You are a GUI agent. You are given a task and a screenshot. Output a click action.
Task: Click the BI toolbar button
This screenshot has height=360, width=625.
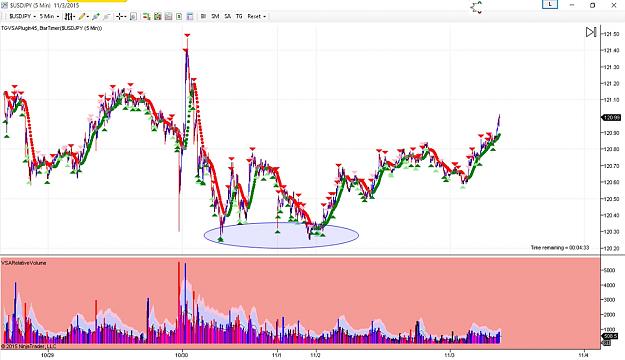[203, 16]
